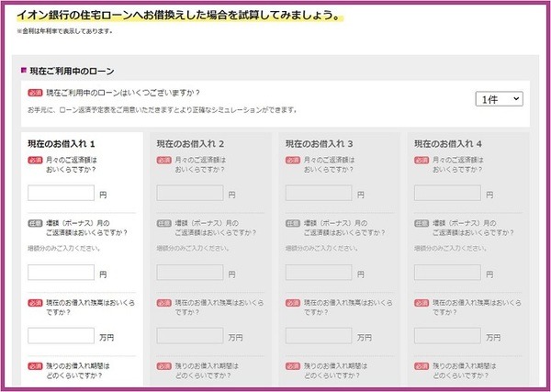The width and height of the screenshot is (551, 392).
Task: Click loan 1 label 現在のお借入れ残高はおいくら
Action: (x=91, y=303)
